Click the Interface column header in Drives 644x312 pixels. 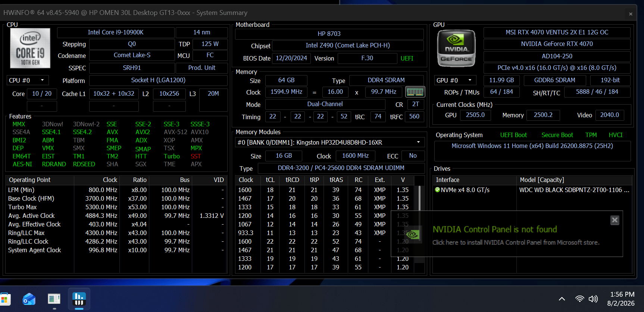pyautogui.click(x=475, y=180)
